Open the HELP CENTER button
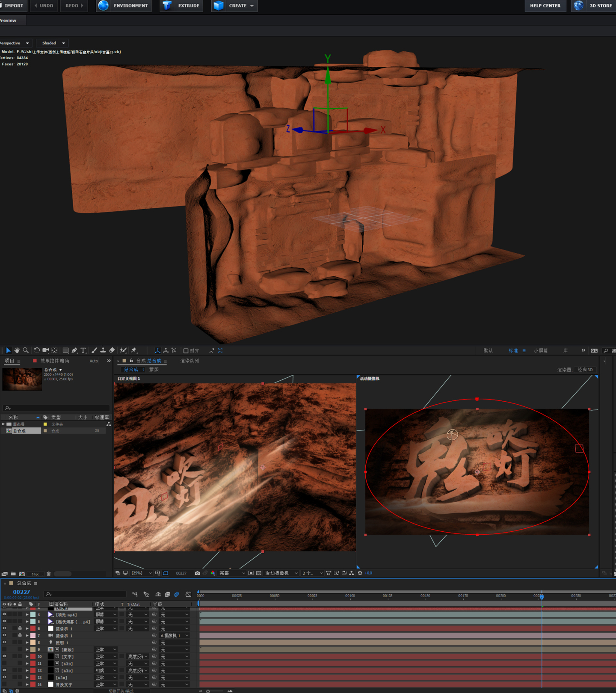 point(545,6)
